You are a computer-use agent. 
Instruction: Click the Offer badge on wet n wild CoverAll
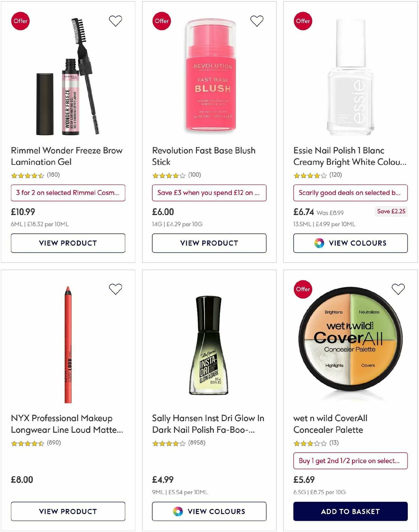tap(302, 289)
